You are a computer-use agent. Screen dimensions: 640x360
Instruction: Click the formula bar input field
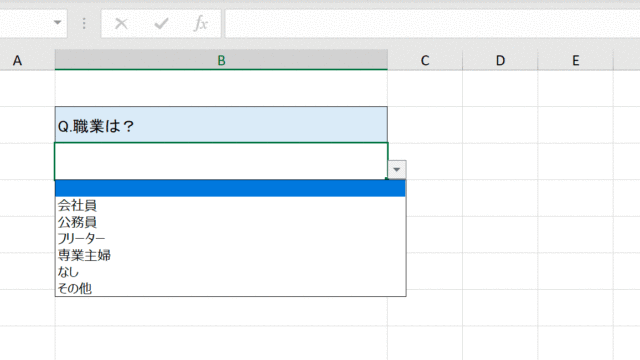[432, 24]
